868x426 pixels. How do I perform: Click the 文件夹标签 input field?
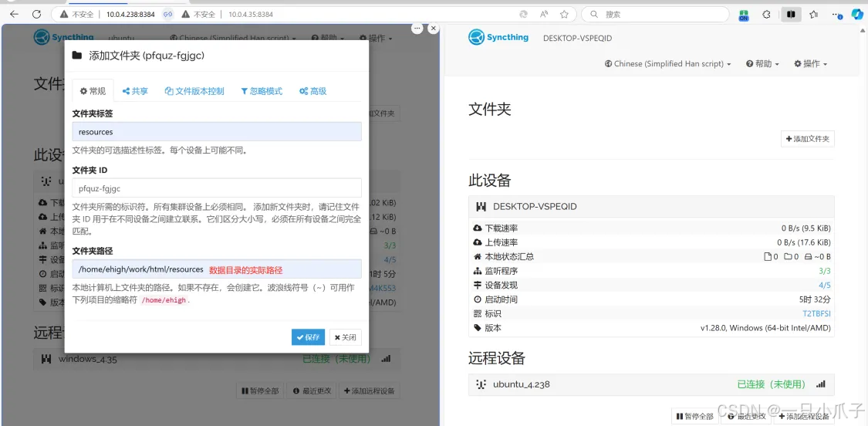click(x=217, y=132)
